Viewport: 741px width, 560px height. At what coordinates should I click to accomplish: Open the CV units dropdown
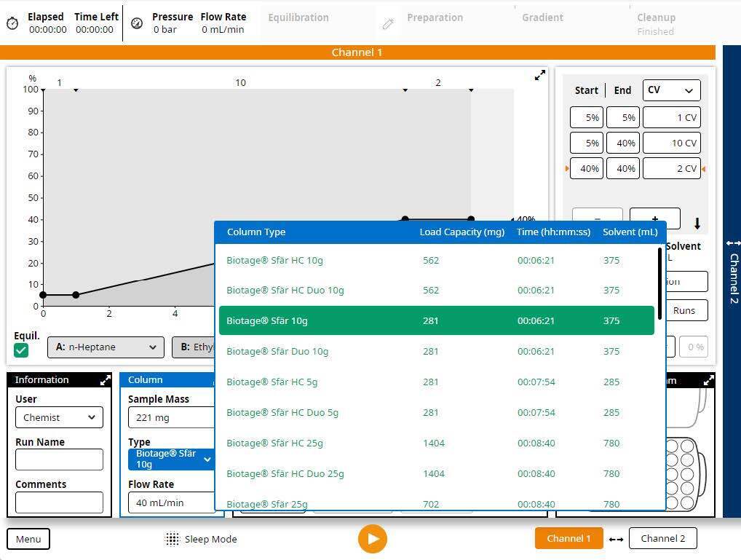point(671,90)
